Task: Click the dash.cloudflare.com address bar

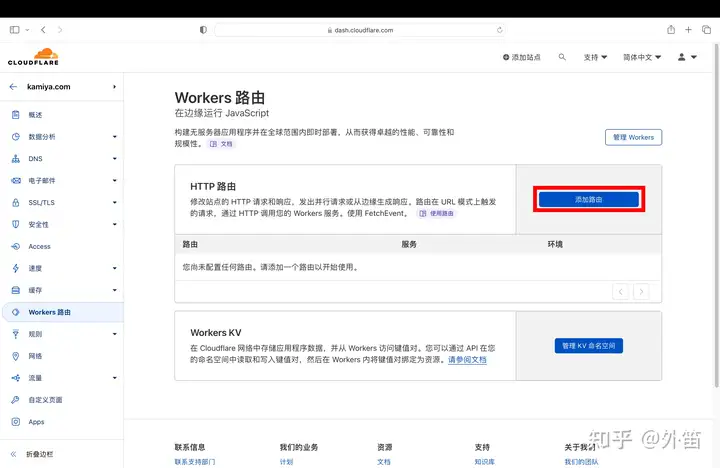Action: tap(360, 30)
